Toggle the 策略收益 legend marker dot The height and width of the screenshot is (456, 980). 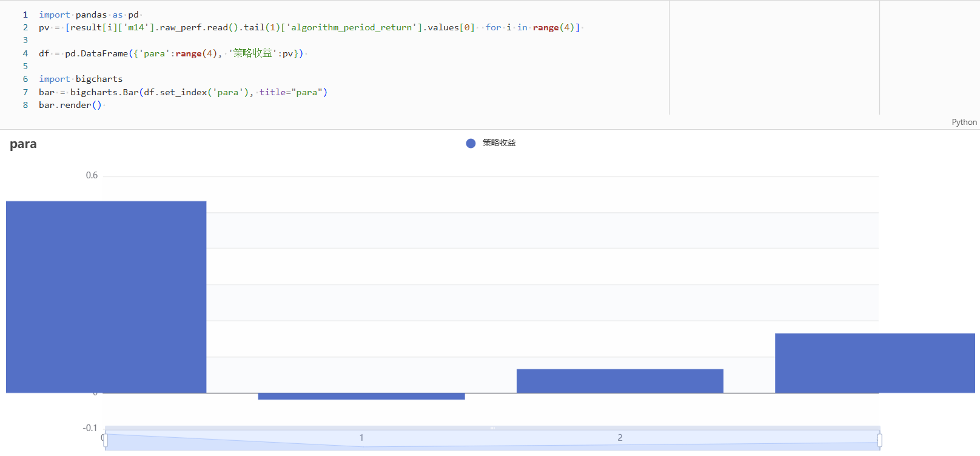pos(471,143)
